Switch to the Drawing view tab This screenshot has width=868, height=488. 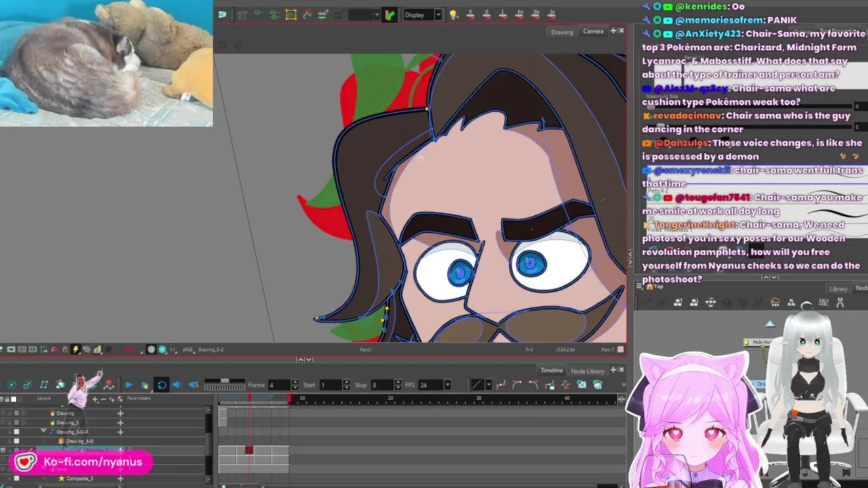point(561,32)
